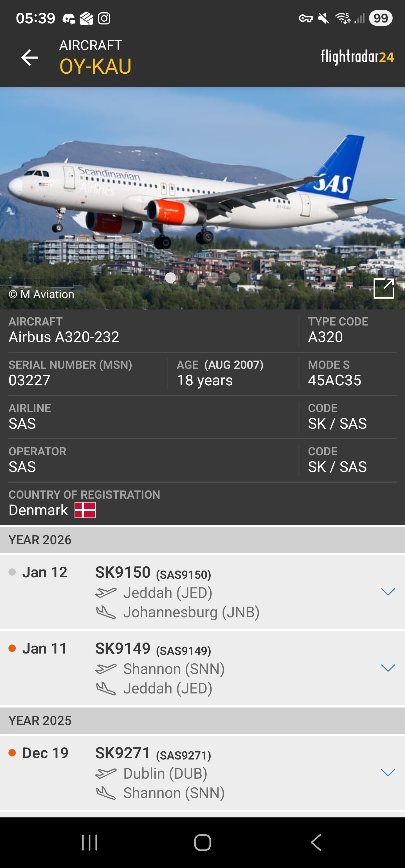Tap the OY-KAU registration title
This screenshot has height=868, width=405.
pos(95,66)
